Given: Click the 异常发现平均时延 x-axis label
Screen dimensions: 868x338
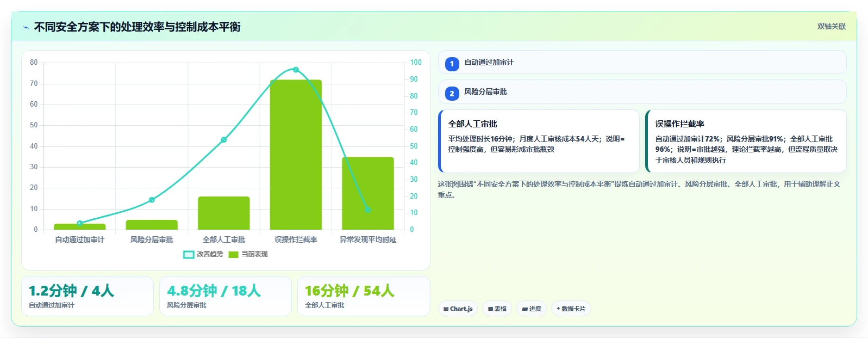Looking at the screenshot, I should (368, 239).
